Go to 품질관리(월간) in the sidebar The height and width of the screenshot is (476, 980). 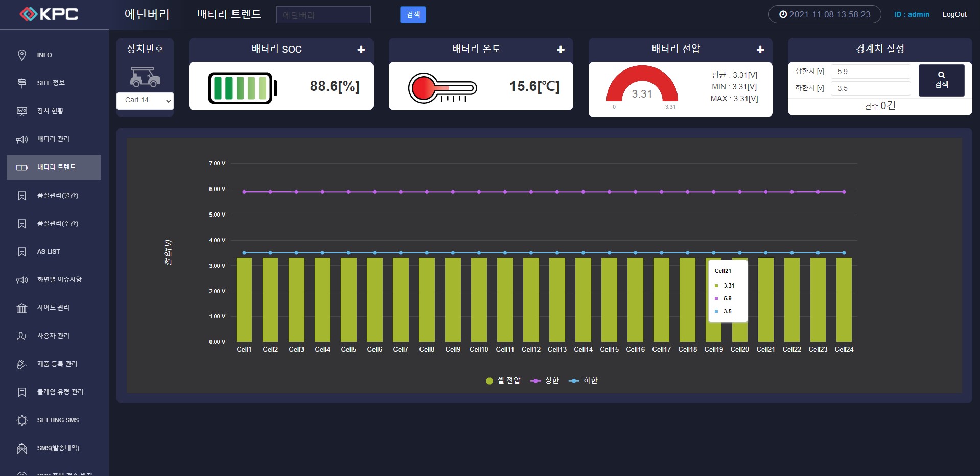point(57,196)
